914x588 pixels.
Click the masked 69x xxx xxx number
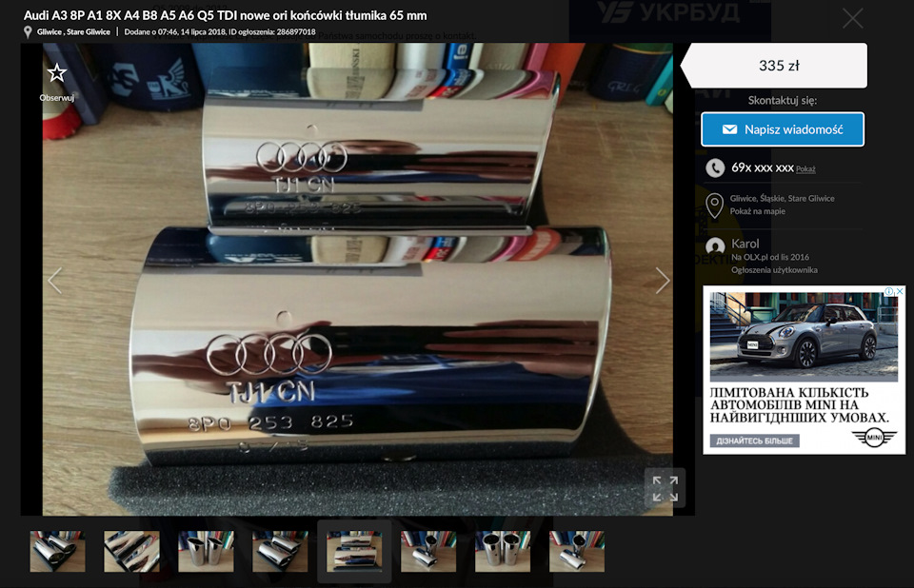pos(763,167)
